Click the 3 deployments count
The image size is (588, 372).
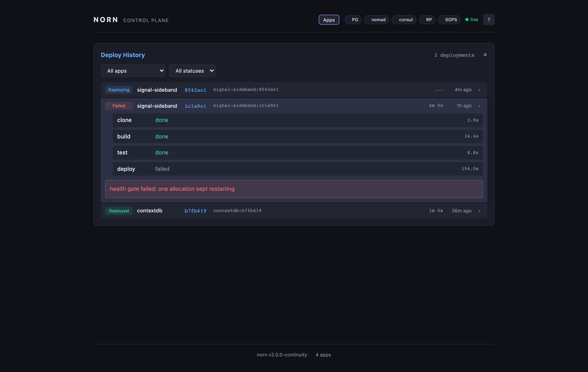[x=454, y=55]
